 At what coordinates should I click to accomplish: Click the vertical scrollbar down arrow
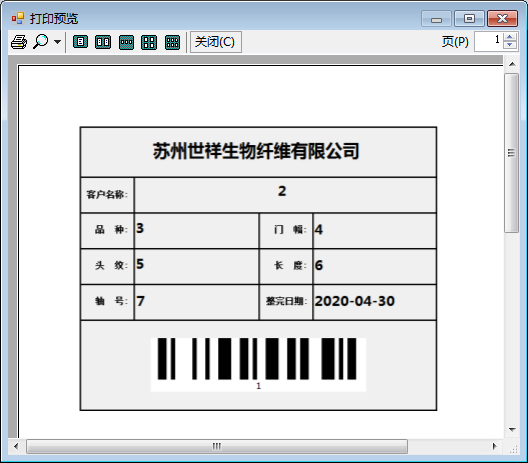point(512,430)
